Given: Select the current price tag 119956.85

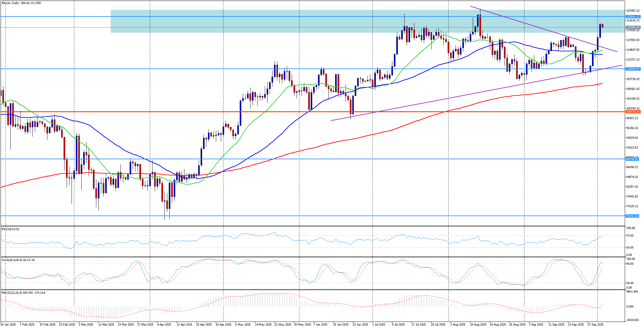Looking at the screenshot, I should pos(632,28).
